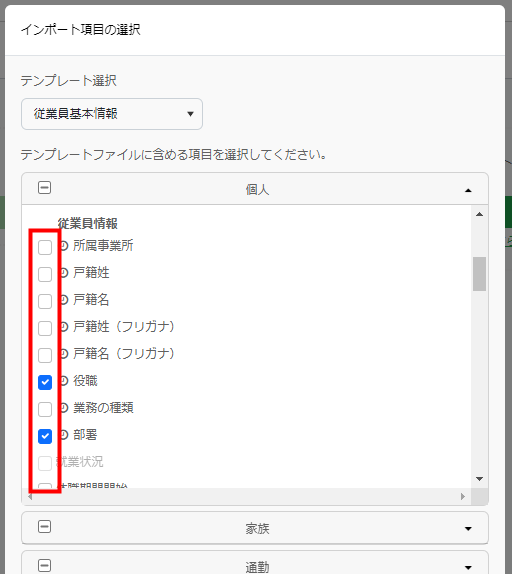Expand the 家族 section arrow
Screen dimensions: 512x574
[x=468, y=529]
